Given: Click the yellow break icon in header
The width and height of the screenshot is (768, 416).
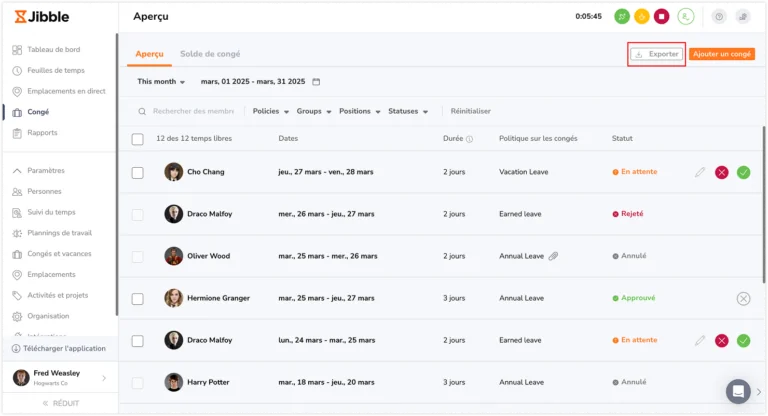Looking at the screenshot, I should 642,17.
